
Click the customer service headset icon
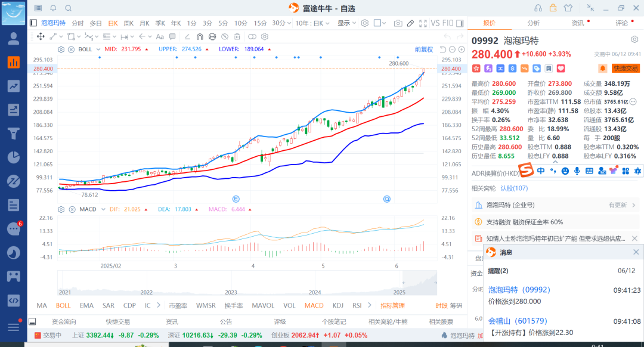click(538, 8)
